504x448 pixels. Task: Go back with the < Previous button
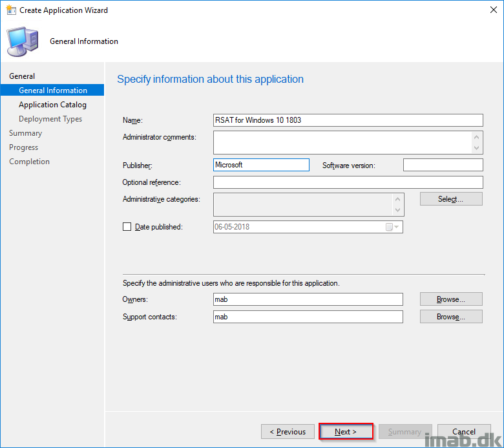[x=288, y=431]
